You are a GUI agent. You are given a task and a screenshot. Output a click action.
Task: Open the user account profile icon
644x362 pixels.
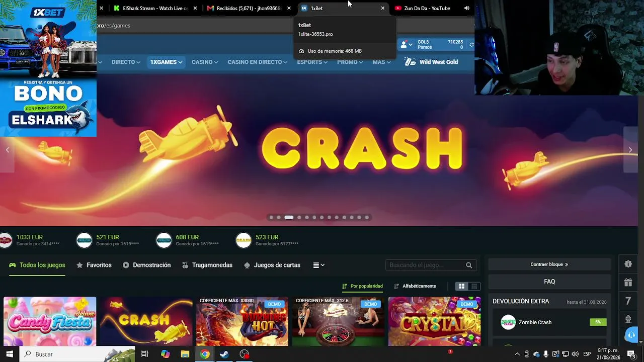click(404, 45)
